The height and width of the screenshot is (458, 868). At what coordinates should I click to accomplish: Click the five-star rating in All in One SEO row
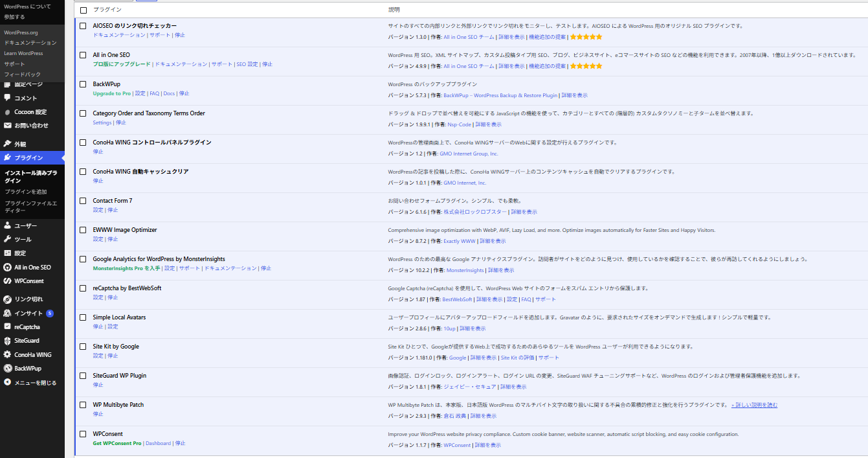(585, 66)
